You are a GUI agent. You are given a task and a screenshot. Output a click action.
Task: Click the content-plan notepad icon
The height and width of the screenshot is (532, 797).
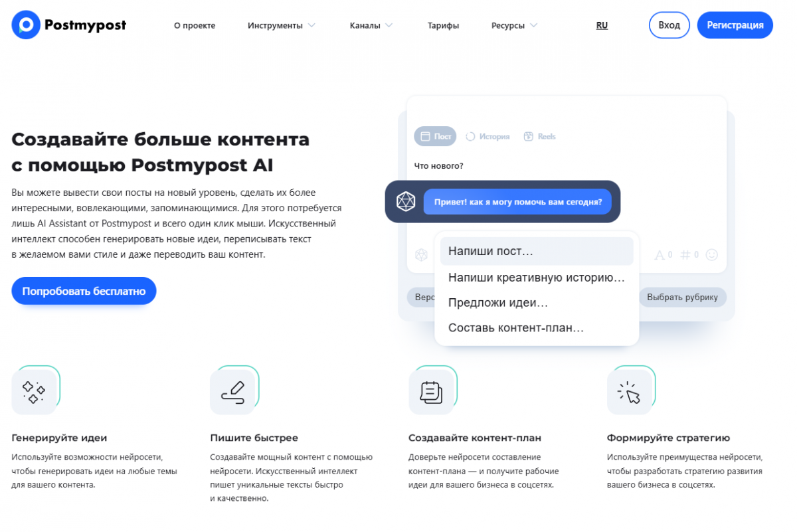[431, 393]
